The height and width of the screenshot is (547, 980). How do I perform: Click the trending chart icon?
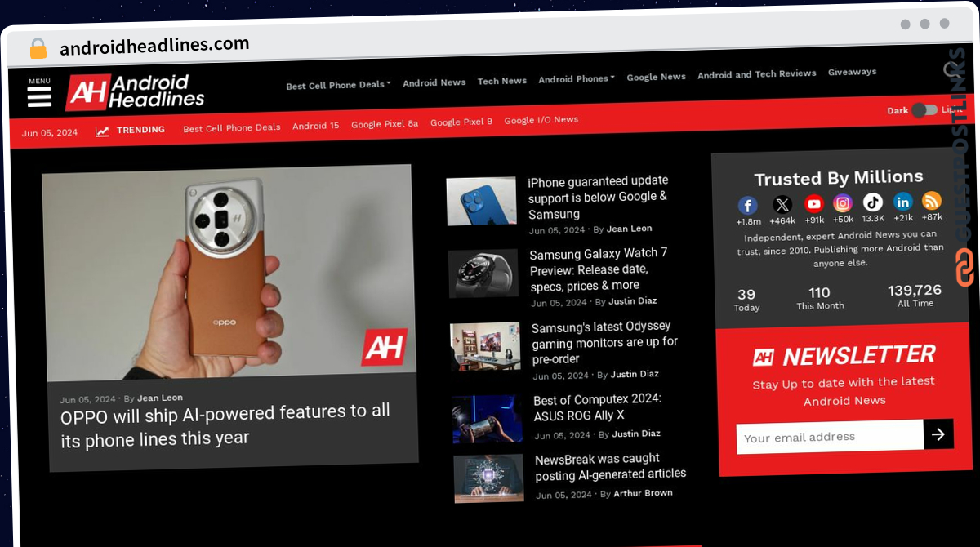[102, 131]
